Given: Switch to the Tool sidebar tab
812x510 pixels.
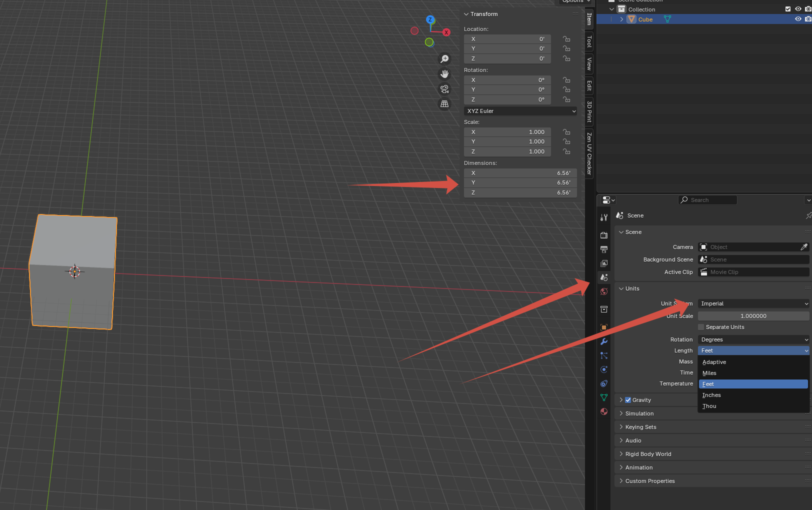Looking at the screenshot, I should [589, 41].
